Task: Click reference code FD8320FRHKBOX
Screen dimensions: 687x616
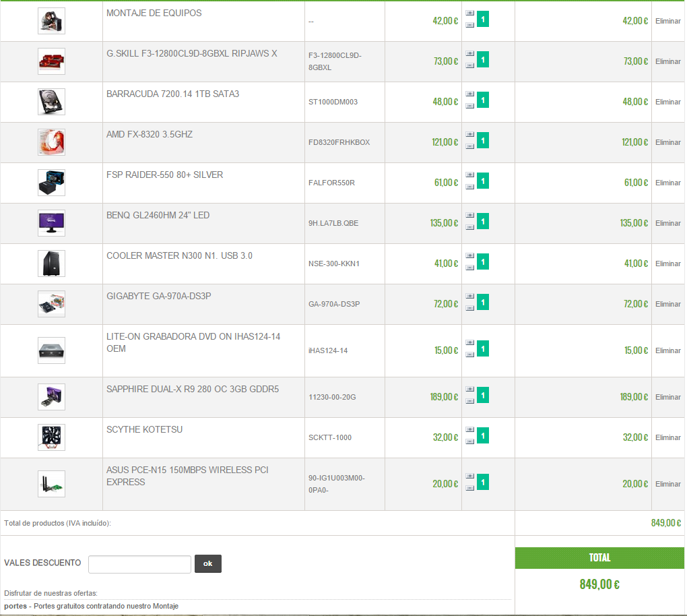Action: point(339,142)
